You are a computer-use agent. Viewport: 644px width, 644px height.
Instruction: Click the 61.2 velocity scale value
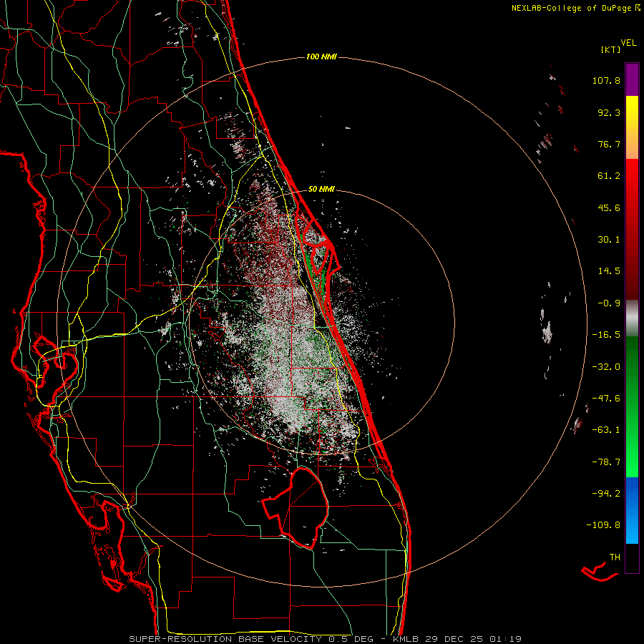tap(609, 176)
